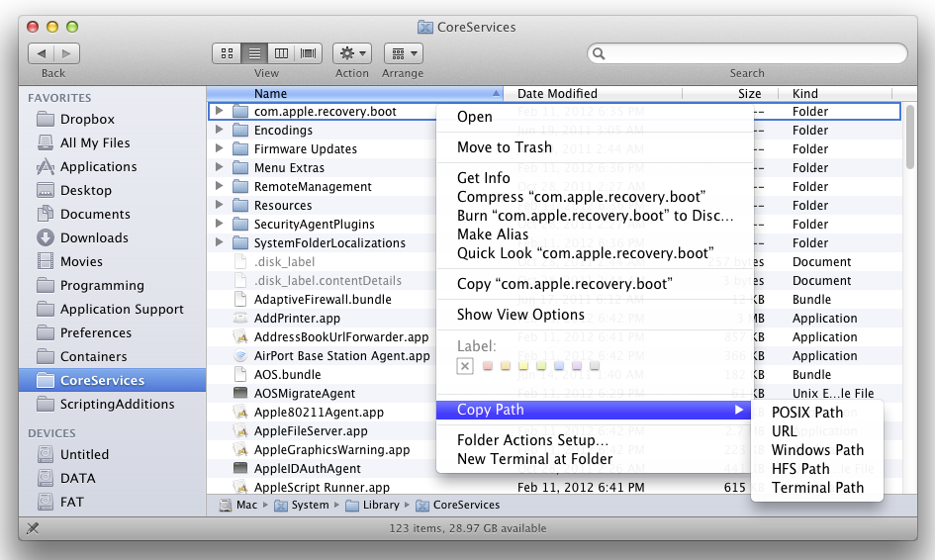Click the file list vertical scrollbar
This screenshot has height=560, width=935.
909,138
